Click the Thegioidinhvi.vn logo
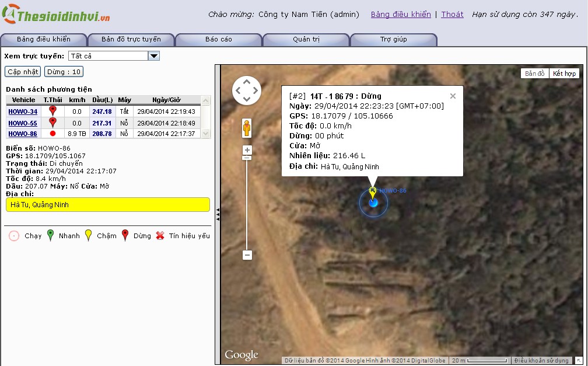The image size is (588, 366). (57, 16)
